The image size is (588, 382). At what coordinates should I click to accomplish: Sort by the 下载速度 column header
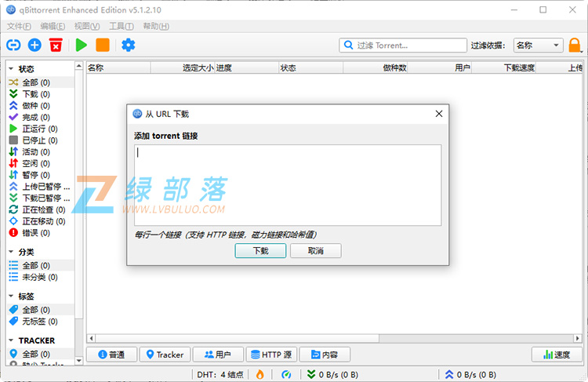pyautogui.click(x=503, y=68)
